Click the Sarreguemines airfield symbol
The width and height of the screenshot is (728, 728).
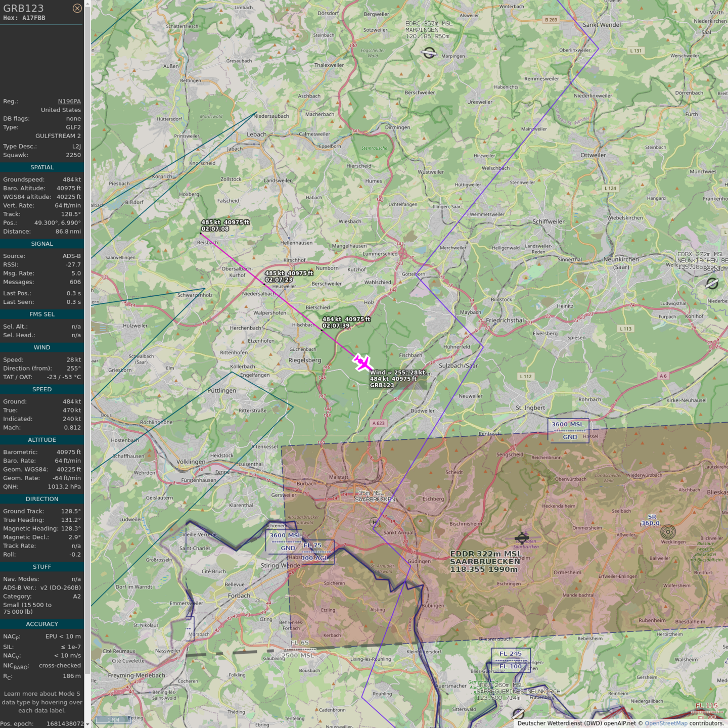point(518,713)
